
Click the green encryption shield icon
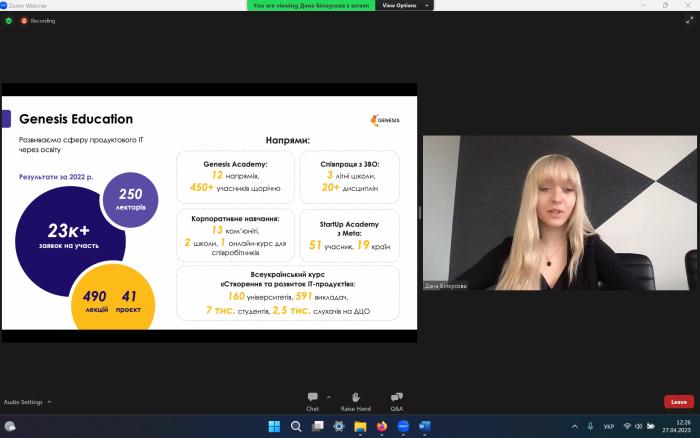tap(9, 20)
